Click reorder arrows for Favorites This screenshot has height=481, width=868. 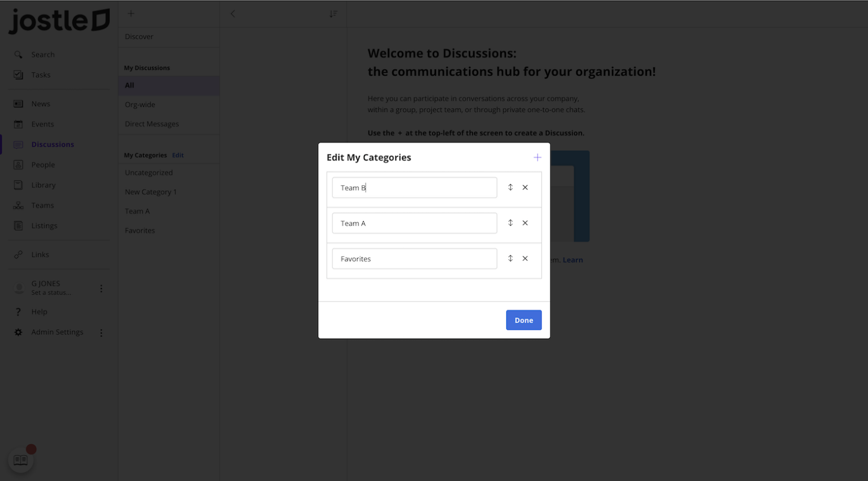510,259
